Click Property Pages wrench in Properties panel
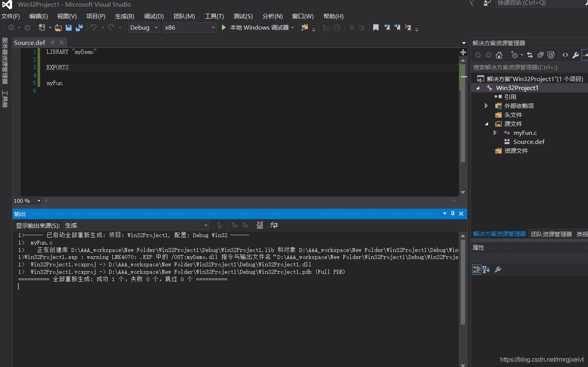Image resolution: width=588 pixels, height=367 pixels. (x=498, y=269)
